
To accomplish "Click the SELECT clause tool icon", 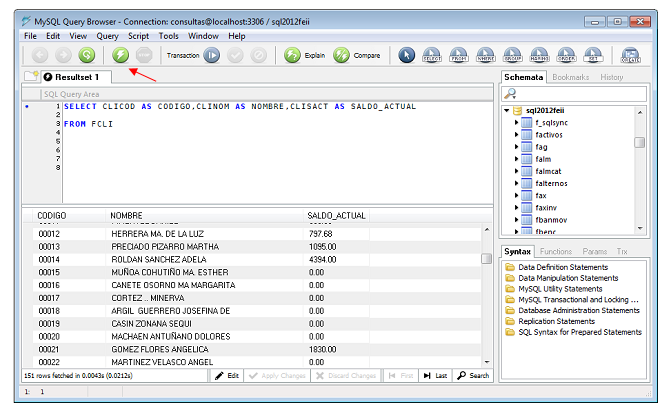I will (x=432, y=55).
